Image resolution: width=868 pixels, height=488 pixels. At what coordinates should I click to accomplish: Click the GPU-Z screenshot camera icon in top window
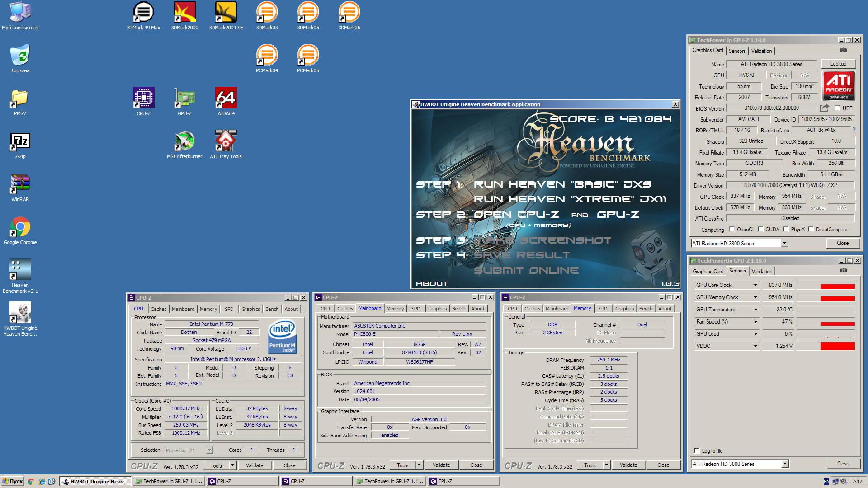[843, 50]
